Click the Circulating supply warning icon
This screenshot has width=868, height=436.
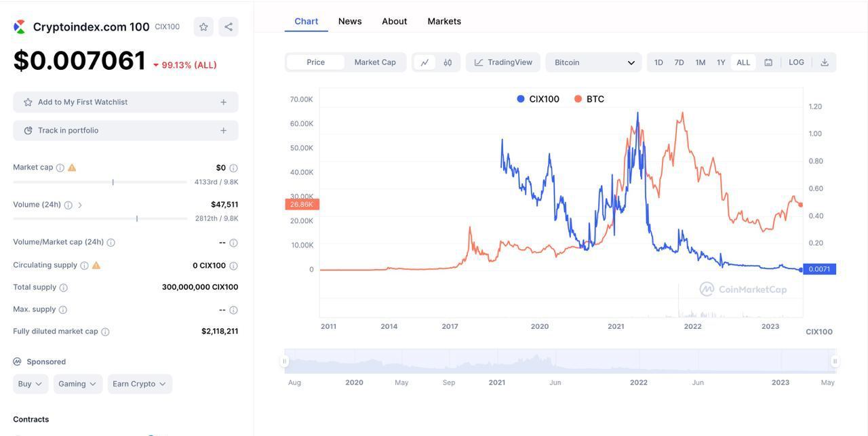pos(96,265)
